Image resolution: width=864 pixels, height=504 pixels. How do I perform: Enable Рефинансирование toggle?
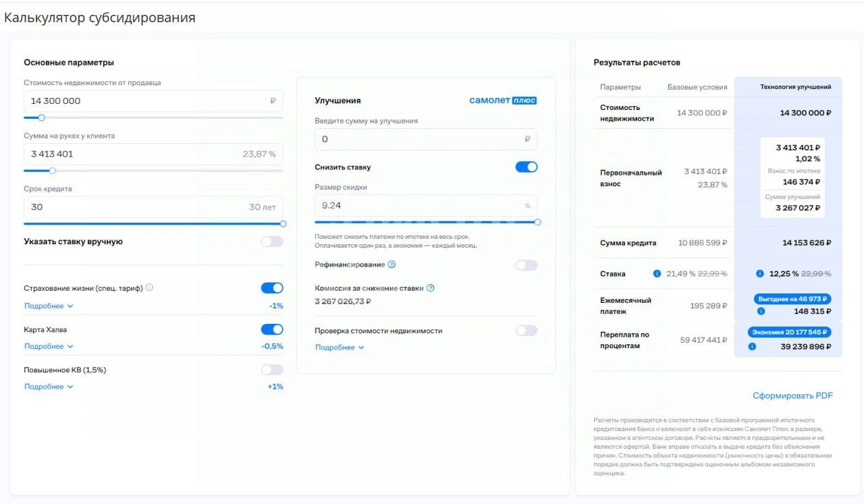click(x=526, y=265)
